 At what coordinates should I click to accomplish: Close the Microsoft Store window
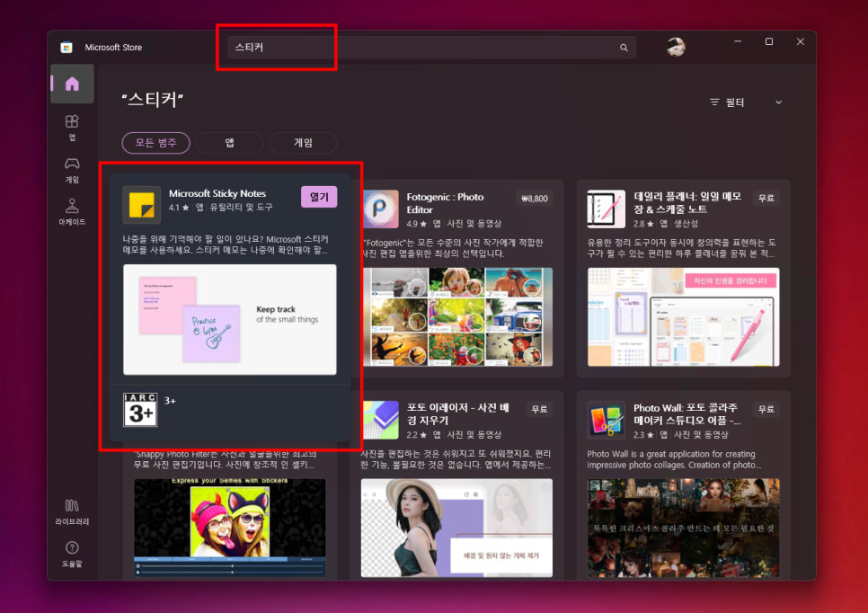(x=800, y=41)
